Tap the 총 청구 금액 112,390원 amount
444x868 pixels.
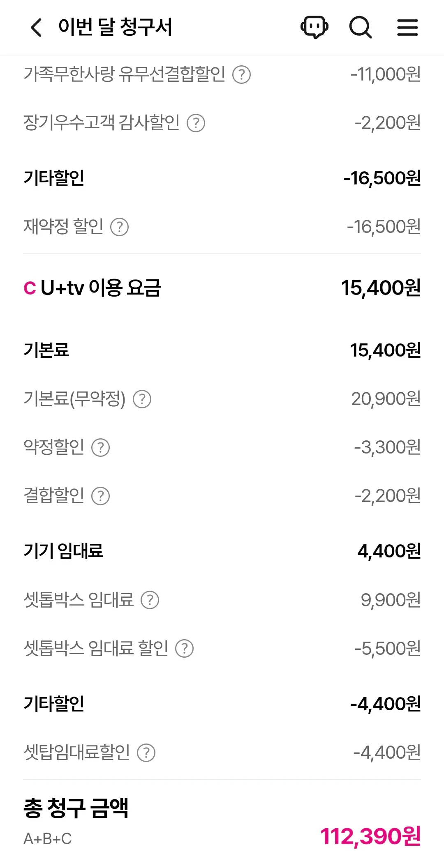point(370,836)
